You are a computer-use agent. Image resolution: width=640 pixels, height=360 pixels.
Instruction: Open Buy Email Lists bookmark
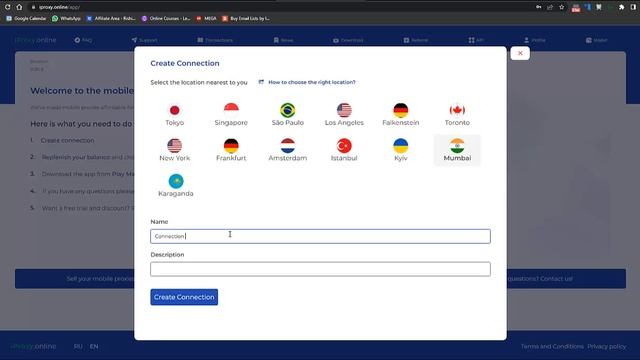(246, 18)
